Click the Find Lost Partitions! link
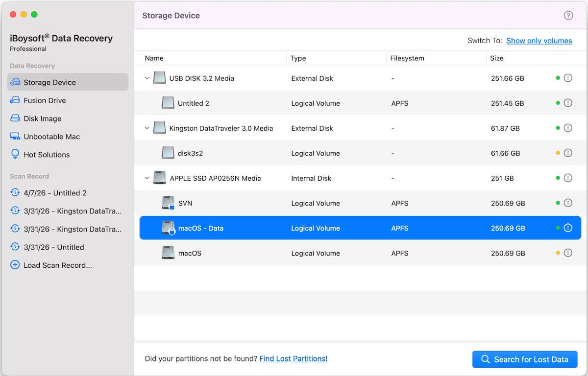Viewport: 588px width, 376px height. coord(293,358)
